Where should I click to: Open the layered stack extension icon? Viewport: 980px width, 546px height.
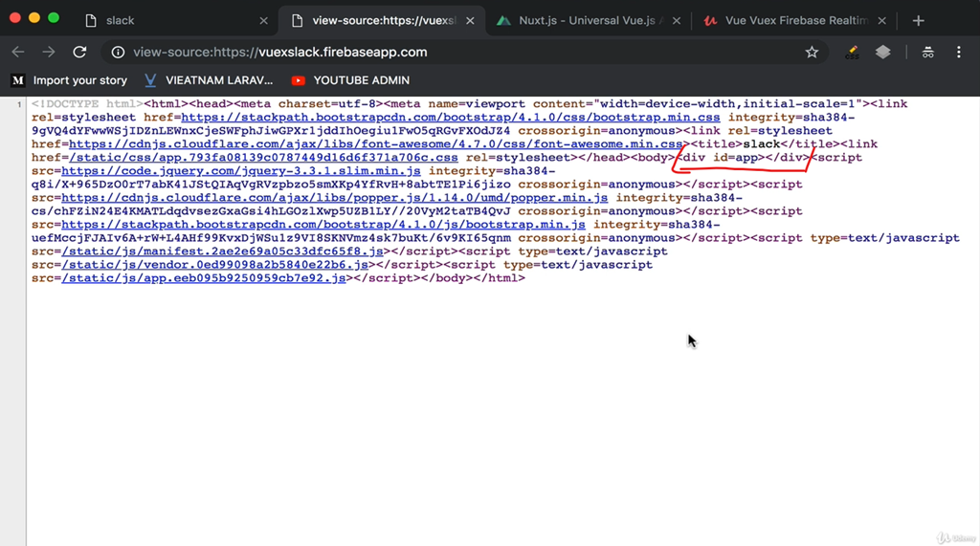(882, 52)
